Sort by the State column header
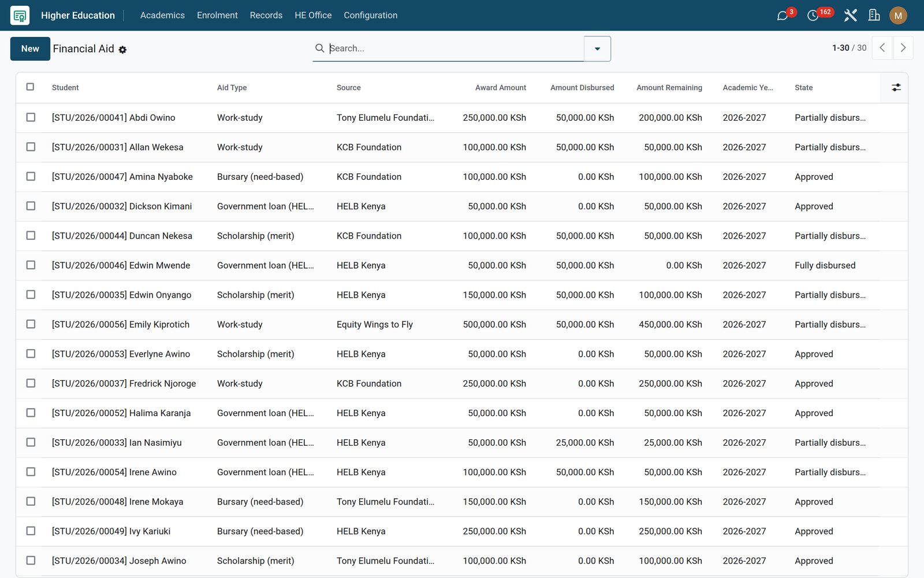This screenshot has width=924, height=578. (803, 88)
